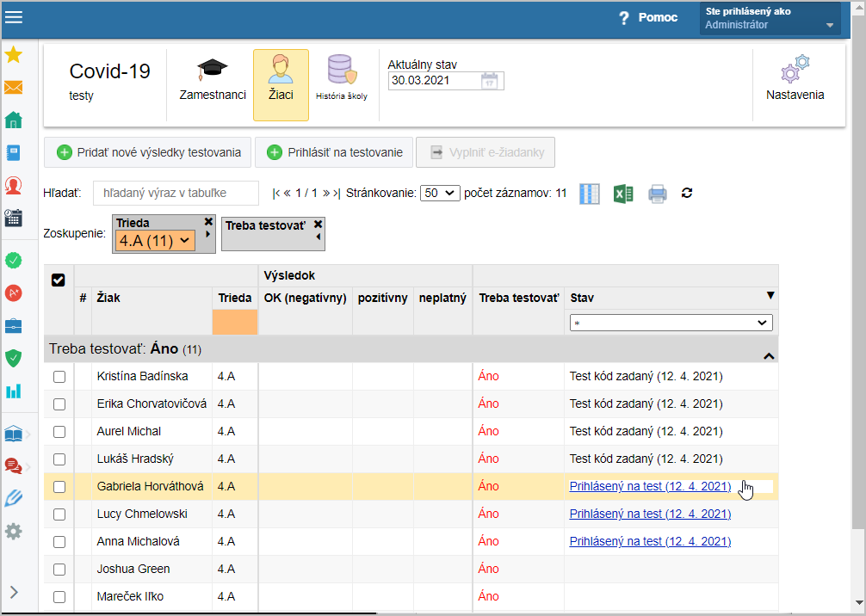Open Pomoc help
866x616 pixels.
tap(648, 18)
